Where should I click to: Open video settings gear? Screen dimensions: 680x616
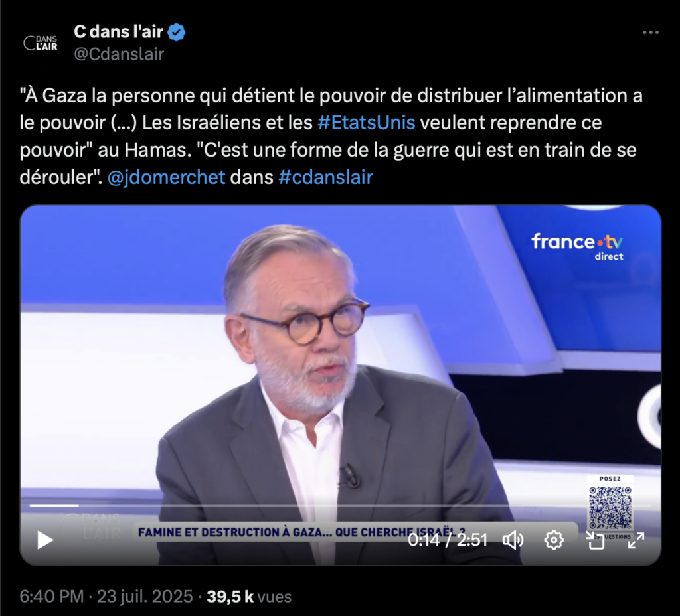554,540
